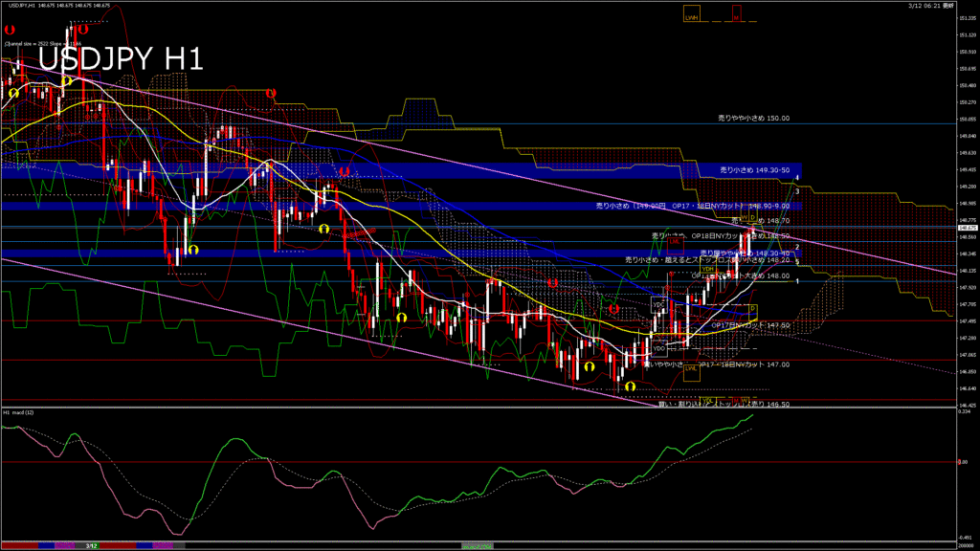Click the YDC label box on chart

(x=657, y=304)
